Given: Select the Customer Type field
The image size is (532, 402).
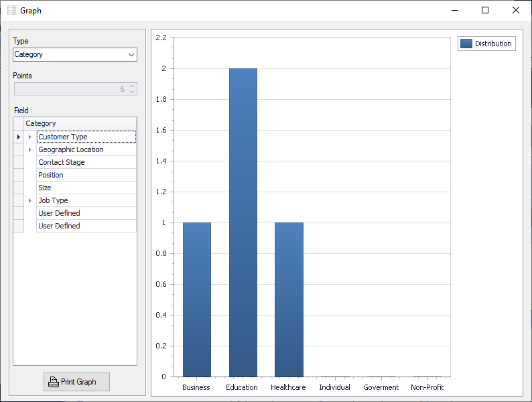Looking at the screenshot, I should click(86, 137).
